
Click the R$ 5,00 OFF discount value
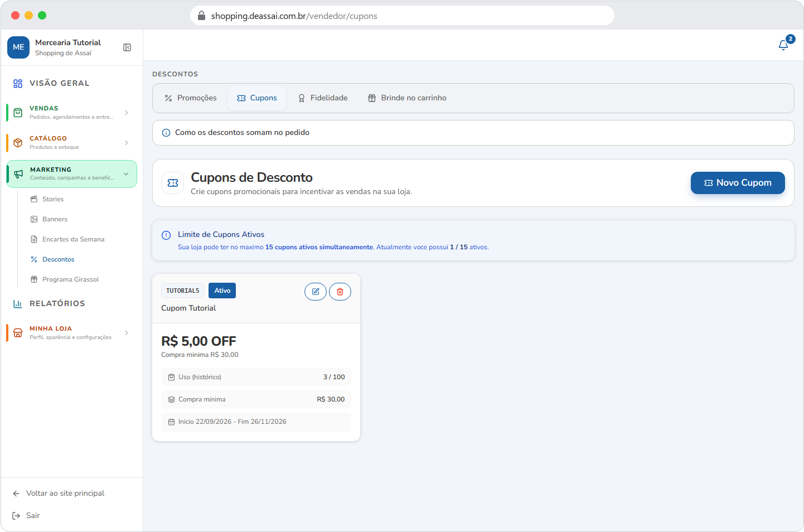[x=198, y=341]
